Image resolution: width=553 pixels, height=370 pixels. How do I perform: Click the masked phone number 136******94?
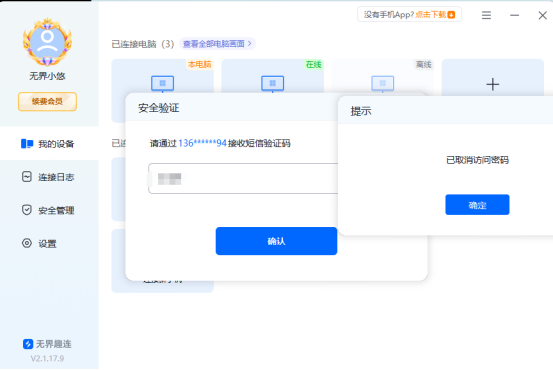[x=202, y=143]
